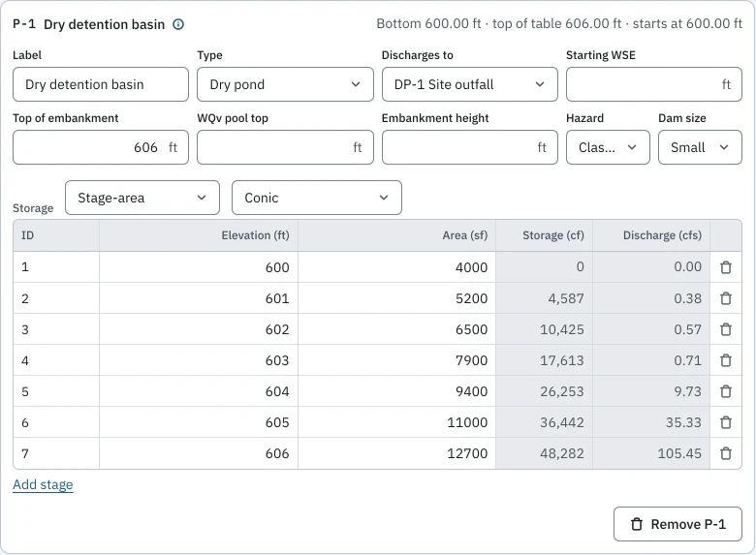Click the basin summary text Bottom 600.00 ft

point(428,23)
